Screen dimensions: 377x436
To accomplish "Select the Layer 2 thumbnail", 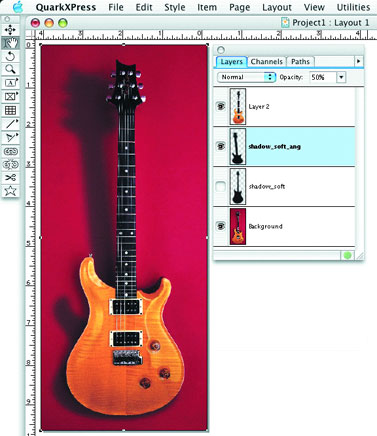I will tap(238, 106).
